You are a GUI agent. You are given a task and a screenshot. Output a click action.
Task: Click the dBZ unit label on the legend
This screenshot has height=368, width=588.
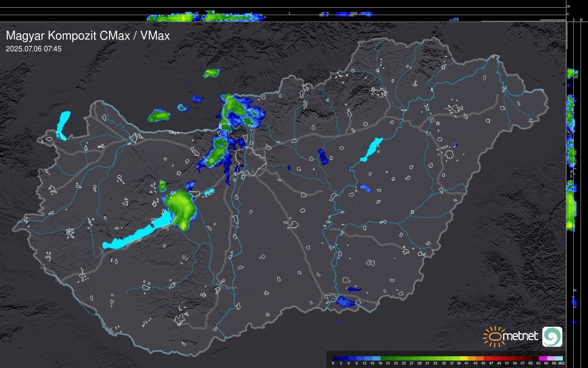561,363
